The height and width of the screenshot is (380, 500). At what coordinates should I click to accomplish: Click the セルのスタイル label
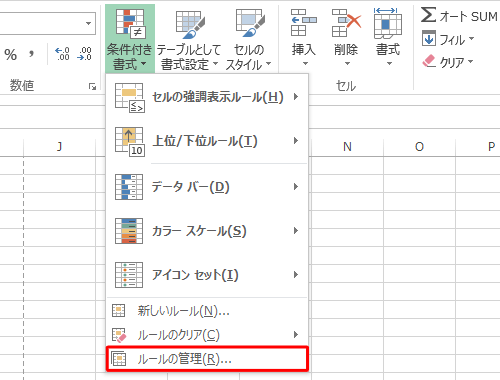pos(248,57)
